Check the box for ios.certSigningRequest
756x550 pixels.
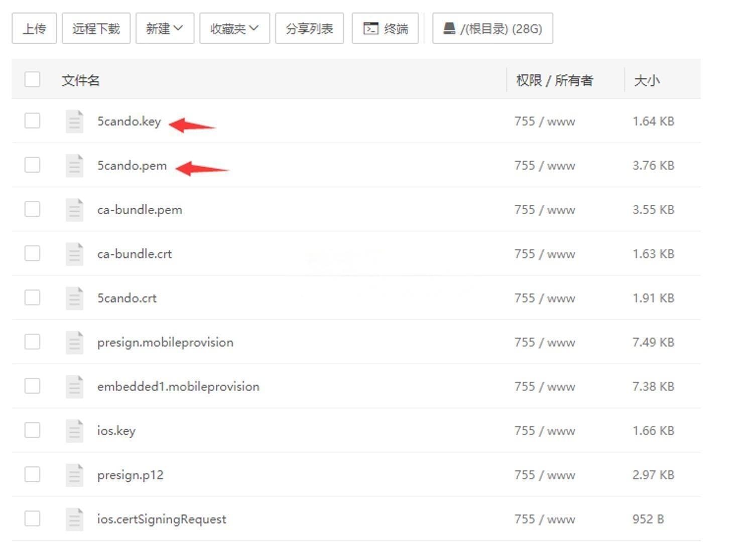[x=32, y=518]
